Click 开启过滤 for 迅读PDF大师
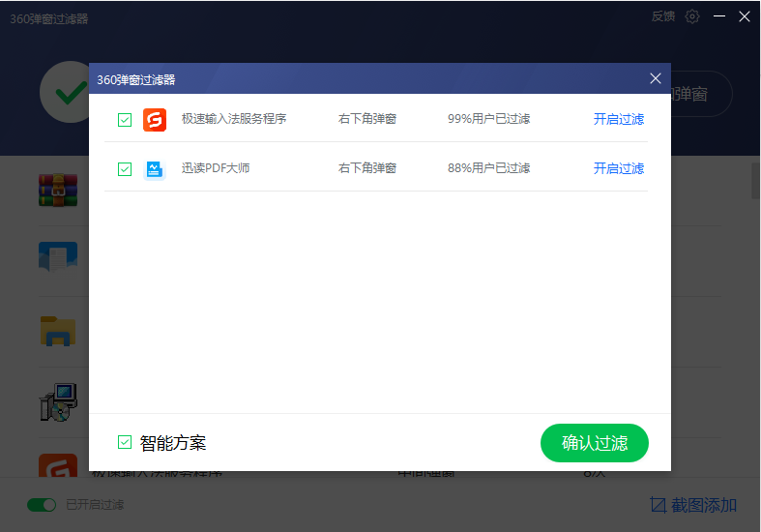 click(x=618, y=168)
